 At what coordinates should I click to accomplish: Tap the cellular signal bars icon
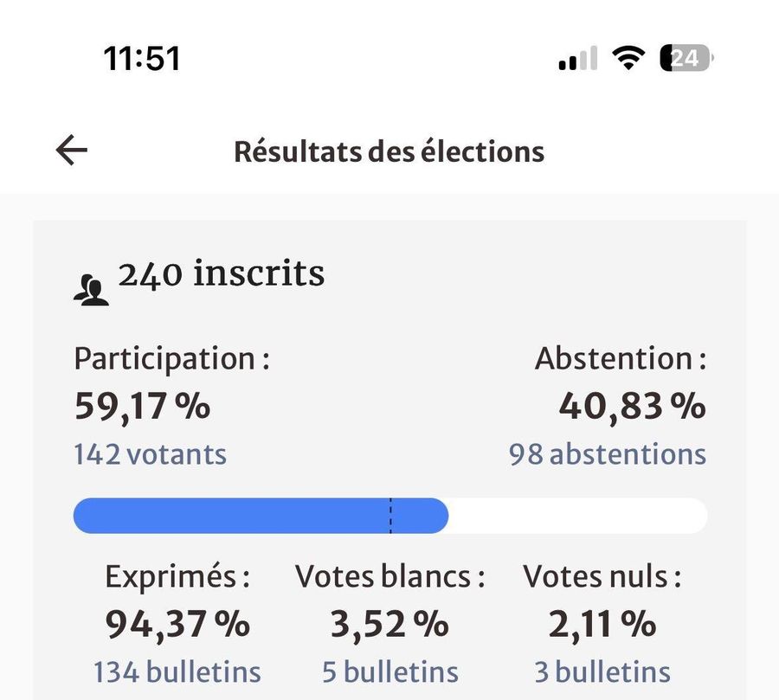pos(578,59)
